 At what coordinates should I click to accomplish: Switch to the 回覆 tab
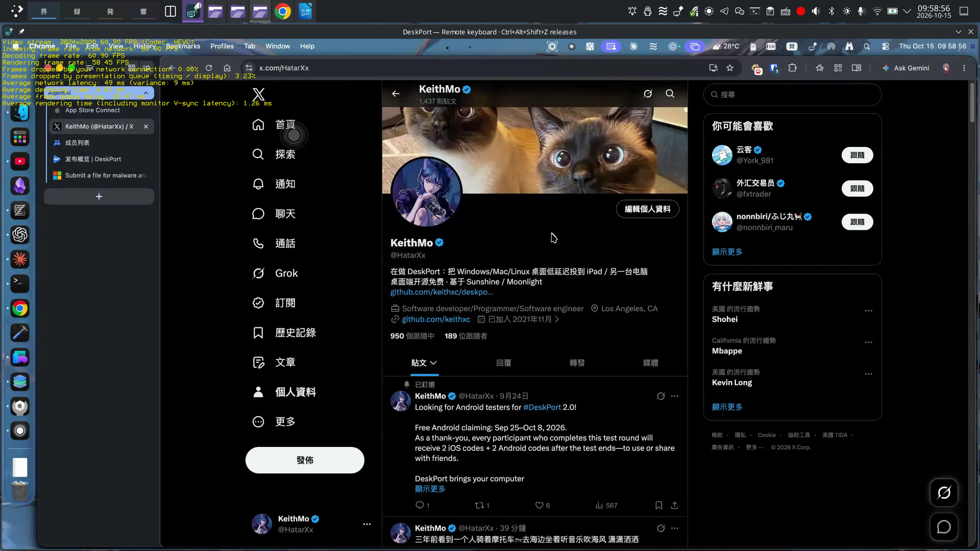click(x=503, y=363)
